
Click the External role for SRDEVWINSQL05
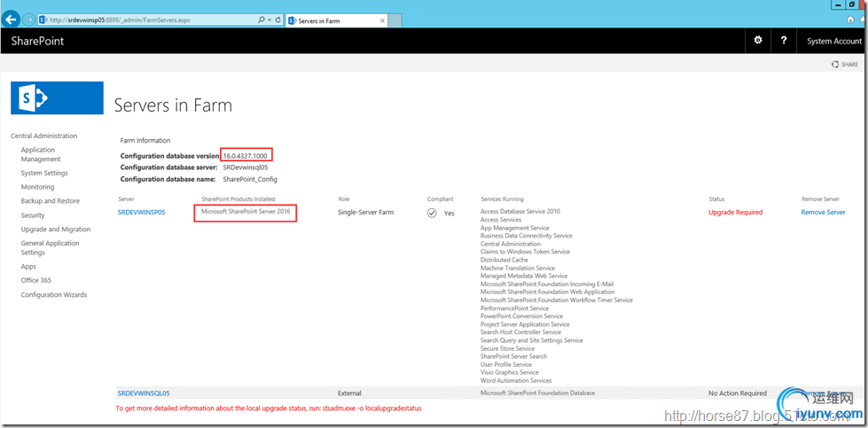pos(349,393)
